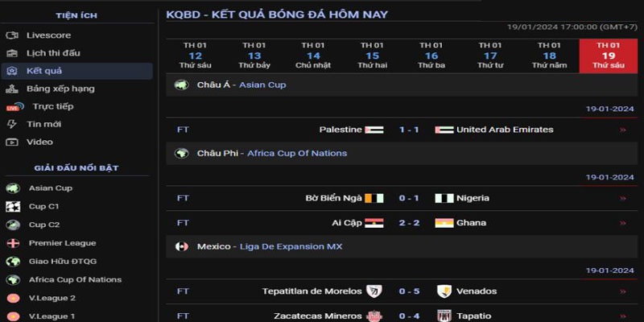The height and width of the screenshot is (322, 644).
Task: Expand the Palestine vs UAE match arrow
Action: [x=622, y=130]
